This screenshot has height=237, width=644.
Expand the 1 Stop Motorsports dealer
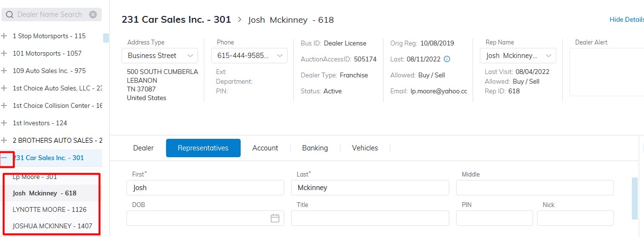click(4, 36)
